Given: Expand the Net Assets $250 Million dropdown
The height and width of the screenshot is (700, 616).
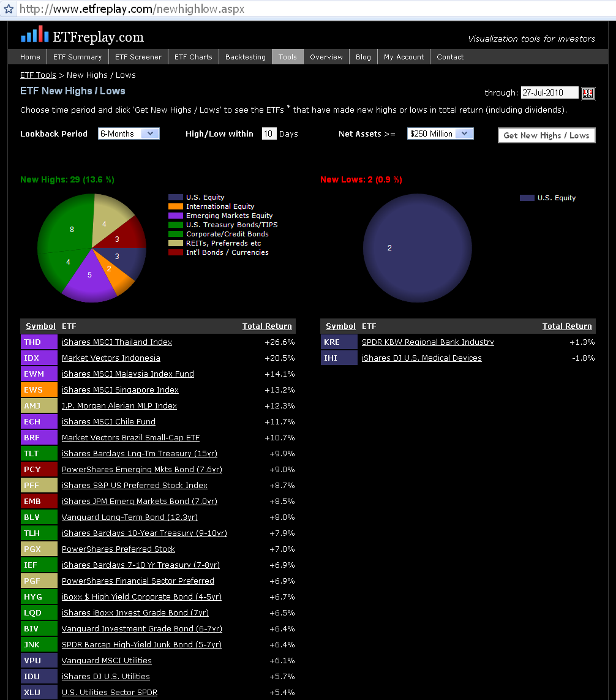Looking at the screenshot, I should point(440,134).
